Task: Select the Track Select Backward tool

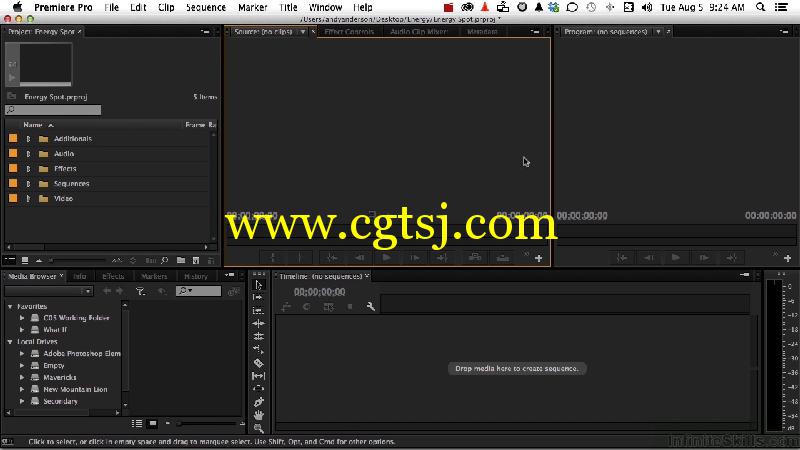Action: (259, 310)
